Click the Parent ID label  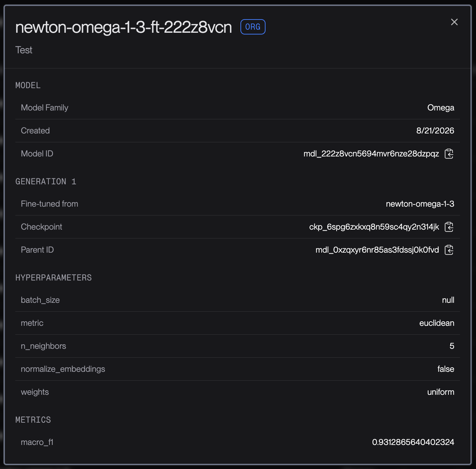tap(37, 250)
